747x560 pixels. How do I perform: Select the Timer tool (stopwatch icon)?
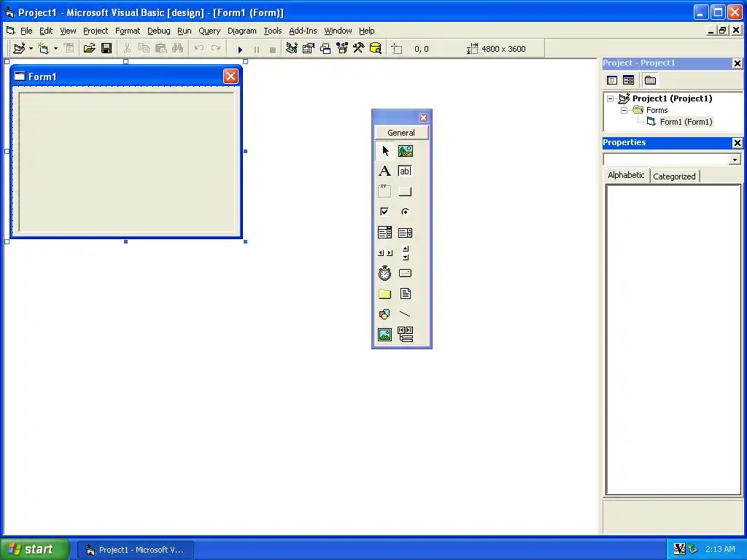coord(385,273)
